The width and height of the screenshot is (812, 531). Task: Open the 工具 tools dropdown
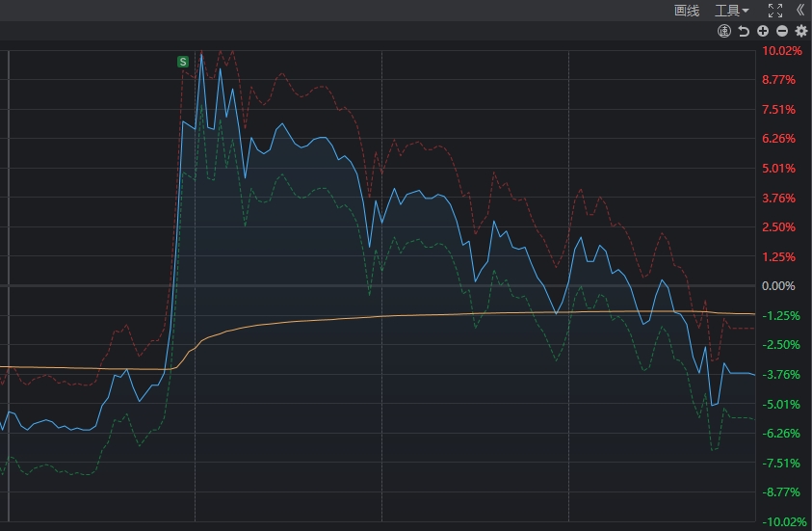coord(732,11)
